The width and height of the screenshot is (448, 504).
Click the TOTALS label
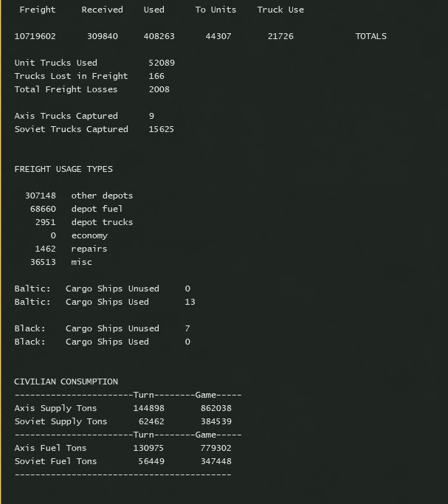pos(371,36)
